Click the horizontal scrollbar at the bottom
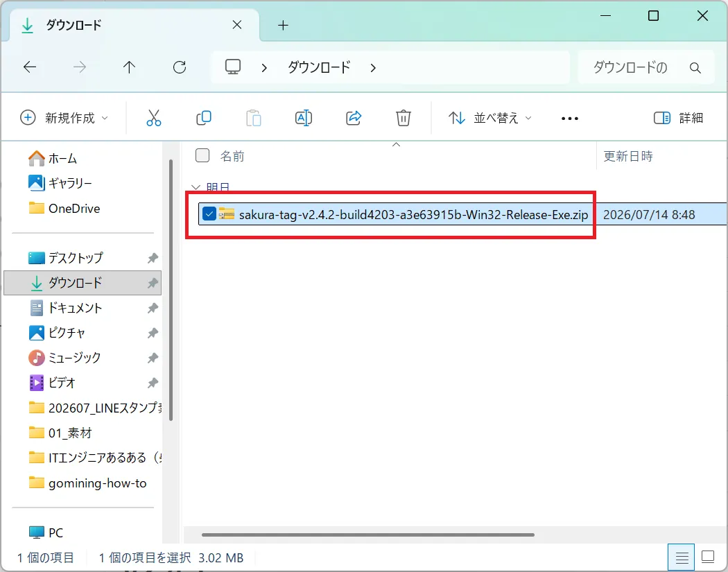Screen dimensions: 728x572 click(x=367, y=535)
